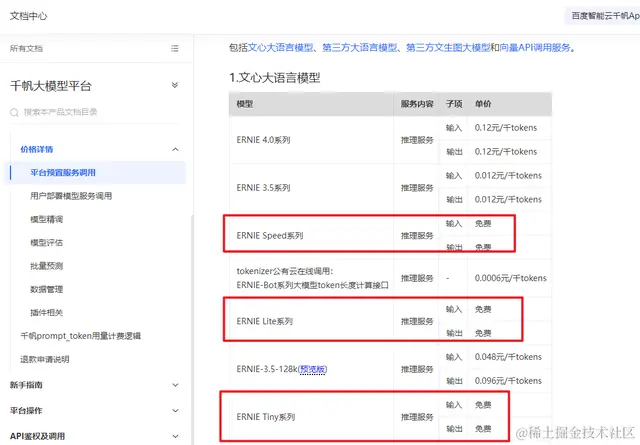Follow the 第三方大语言模型 link
The image size is (640, 445).
click(360, 48)
